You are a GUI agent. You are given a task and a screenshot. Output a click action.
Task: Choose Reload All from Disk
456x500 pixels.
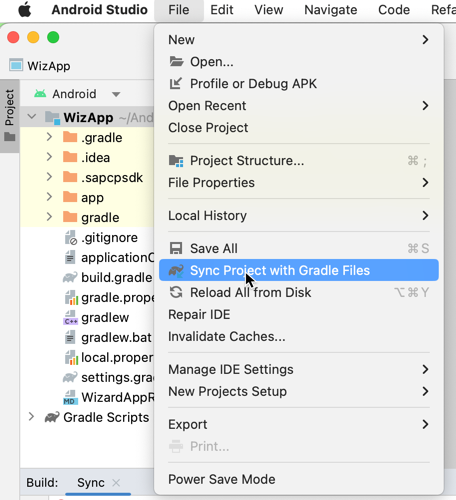299,292
